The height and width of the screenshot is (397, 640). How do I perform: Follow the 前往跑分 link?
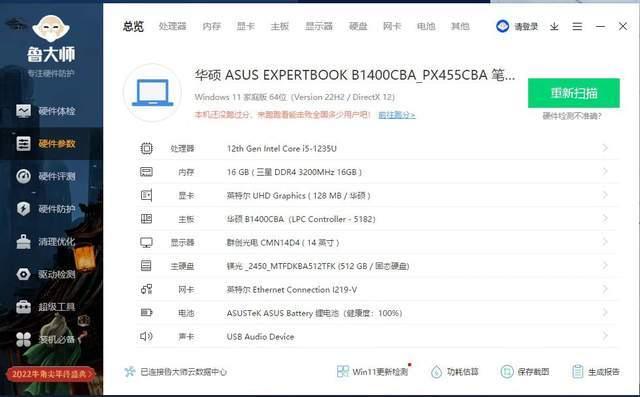(x=397, y=115)
